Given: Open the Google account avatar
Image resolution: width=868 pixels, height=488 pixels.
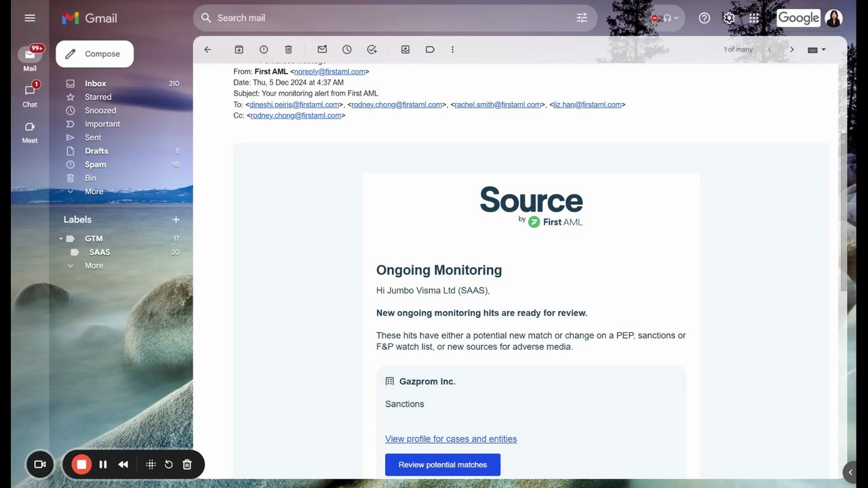Looking at the screenshot, I should 833,18.
